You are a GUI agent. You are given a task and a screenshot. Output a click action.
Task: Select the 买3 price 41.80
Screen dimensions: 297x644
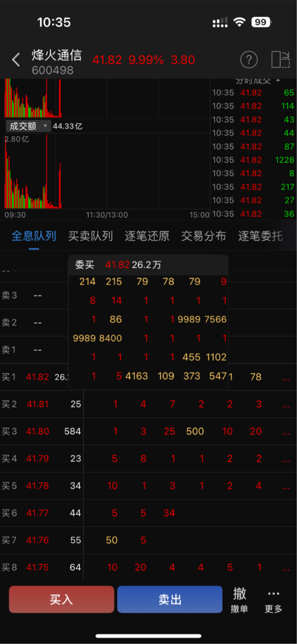(38, 431)
